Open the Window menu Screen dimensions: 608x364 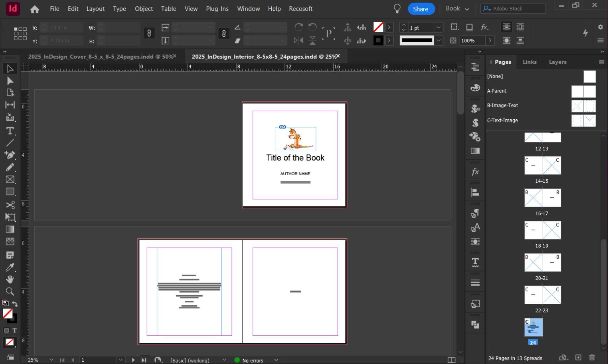click(x=248, y=9)
